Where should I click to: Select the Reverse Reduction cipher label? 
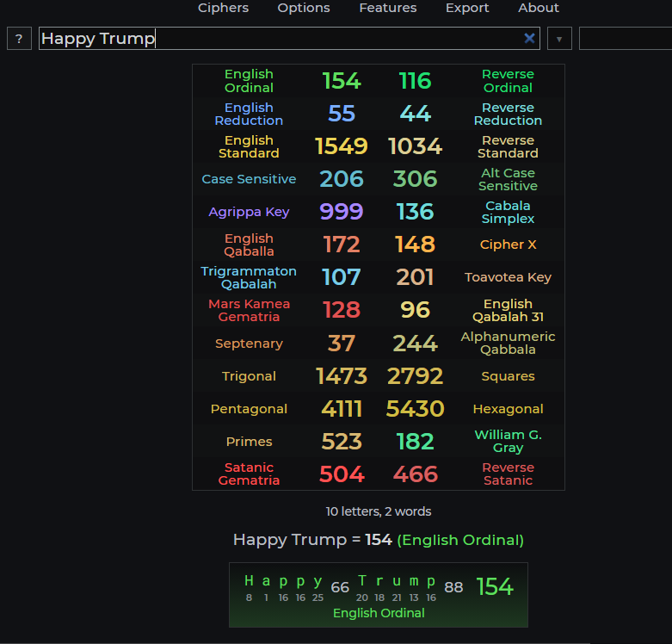508,114
